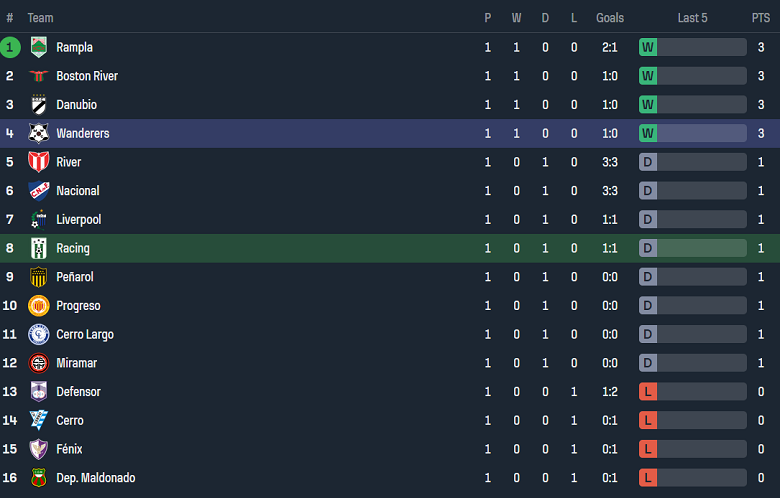Image resolution: width=780 pixels, height=498 pixels.
Task: Click the Dep. Maldonado team crest
Action: click(39, 478)
